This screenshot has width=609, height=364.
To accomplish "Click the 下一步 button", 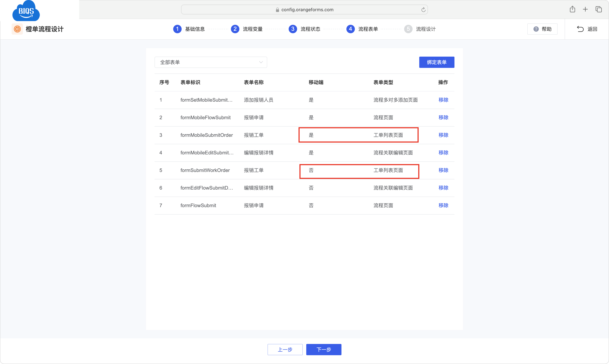I will (x=324, y=350).
